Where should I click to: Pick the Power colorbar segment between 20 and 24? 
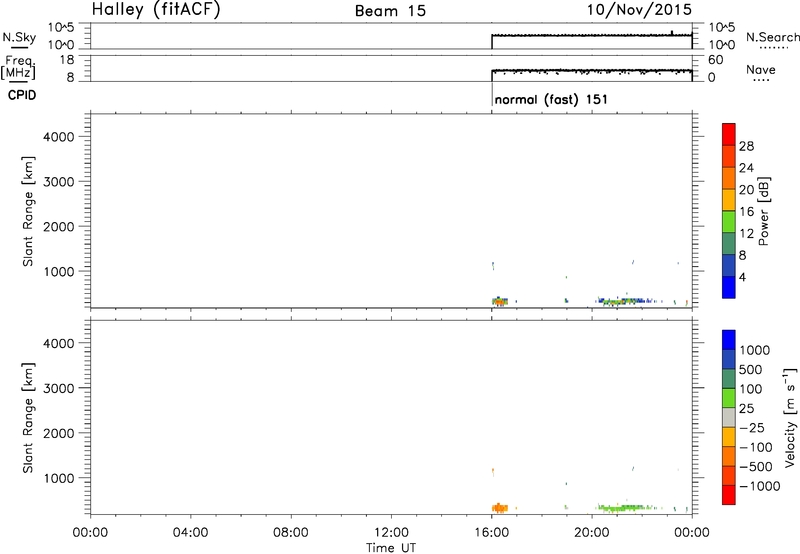click(x=729, y=178)
